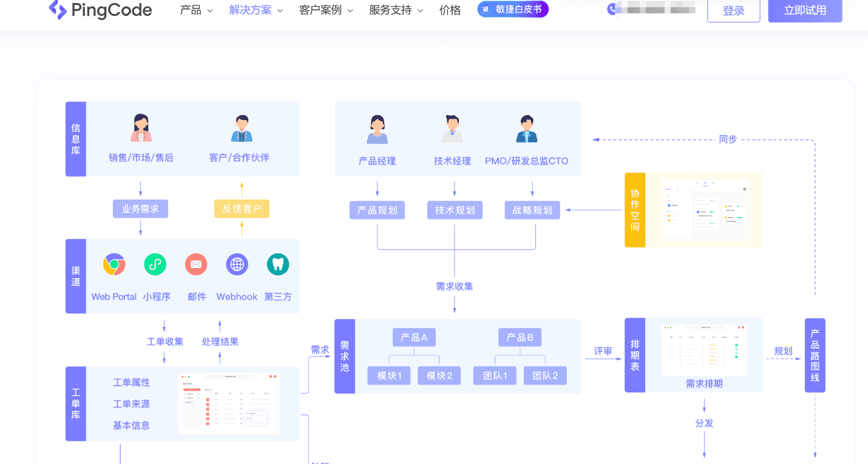Image resolution: width=868 pixels, height=464 pixels.
Task: Click the 客户/合作伙伴 avatar
Action: (x=242, y=128)
